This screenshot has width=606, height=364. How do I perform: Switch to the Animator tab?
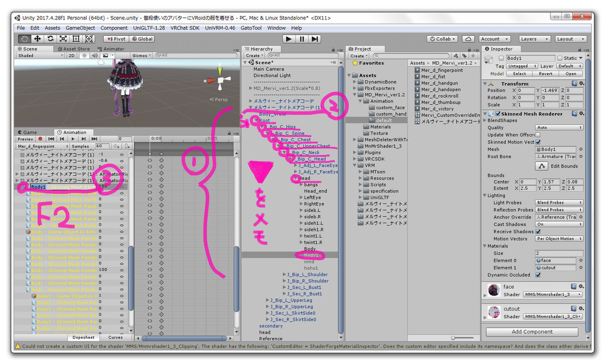[111, 49]
